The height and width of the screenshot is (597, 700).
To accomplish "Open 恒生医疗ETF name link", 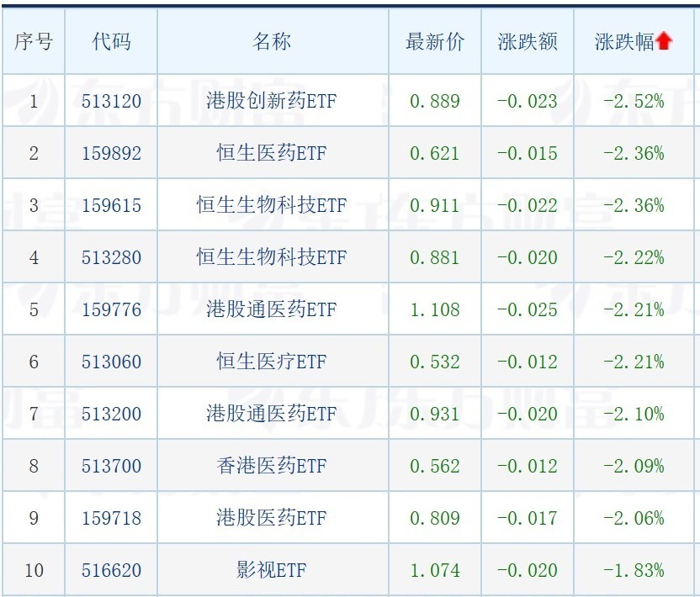I will (272, 362).
